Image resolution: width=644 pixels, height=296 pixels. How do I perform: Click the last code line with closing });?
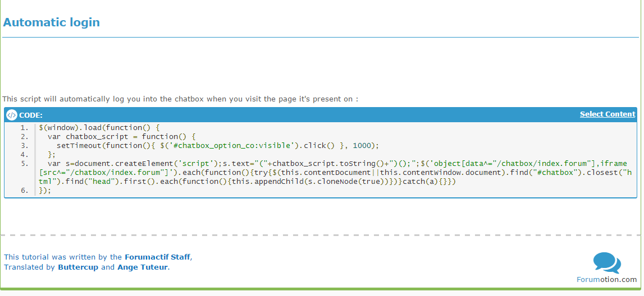tap(45, 191)
